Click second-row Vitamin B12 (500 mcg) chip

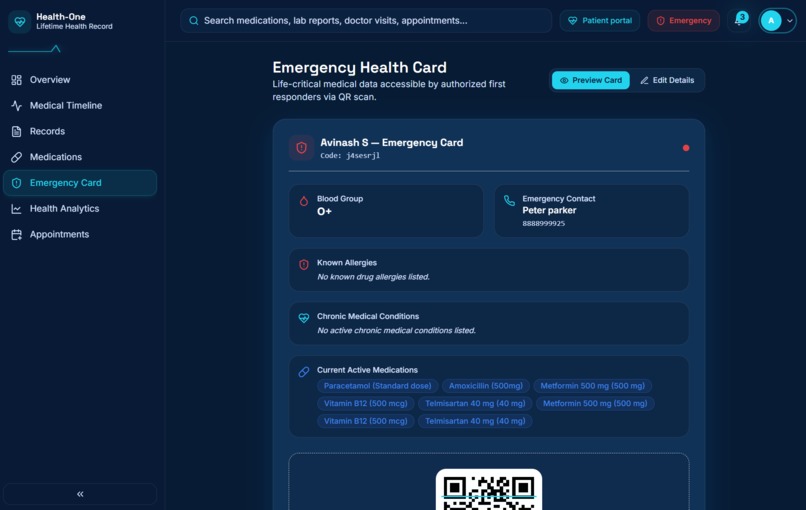click(365, 404)
